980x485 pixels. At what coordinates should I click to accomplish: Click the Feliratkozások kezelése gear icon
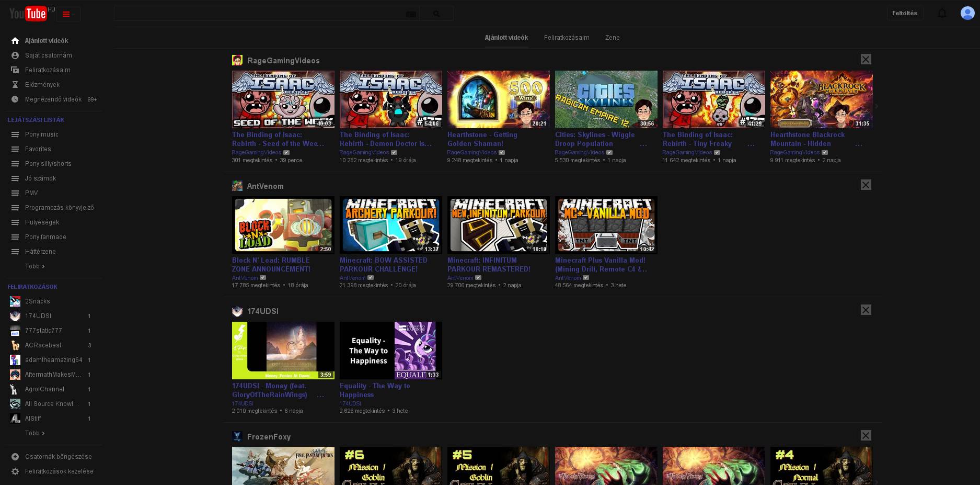15,471
